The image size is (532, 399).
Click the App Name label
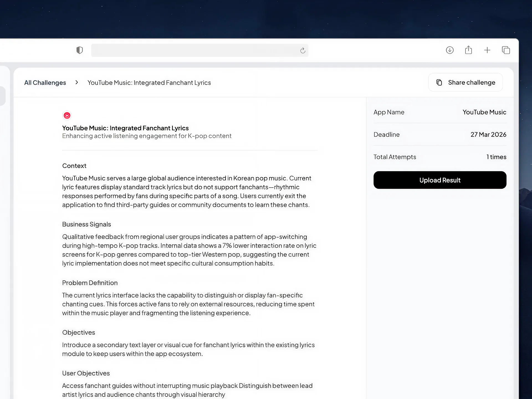click(x=389, y=112)
